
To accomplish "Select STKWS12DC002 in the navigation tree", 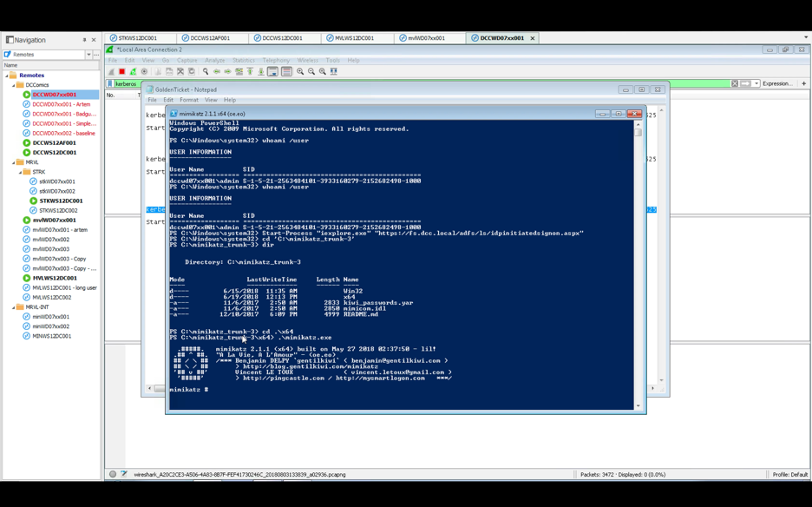I will click(58, 210).
